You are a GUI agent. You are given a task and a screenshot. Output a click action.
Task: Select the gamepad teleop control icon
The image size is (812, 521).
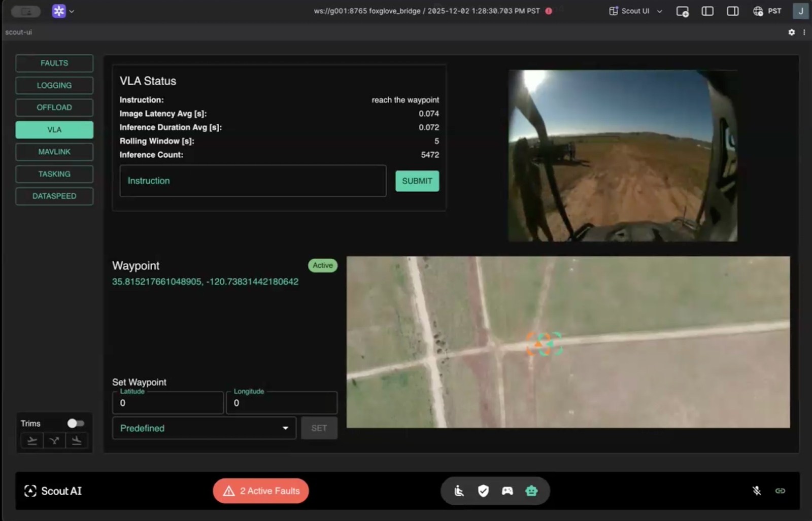(507, 491)
